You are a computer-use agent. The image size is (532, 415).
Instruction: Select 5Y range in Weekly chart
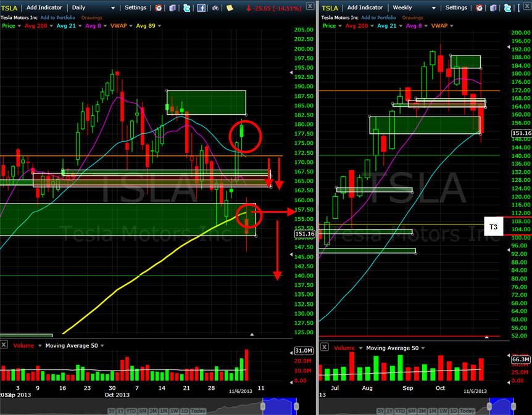click(x=380, y=411)
